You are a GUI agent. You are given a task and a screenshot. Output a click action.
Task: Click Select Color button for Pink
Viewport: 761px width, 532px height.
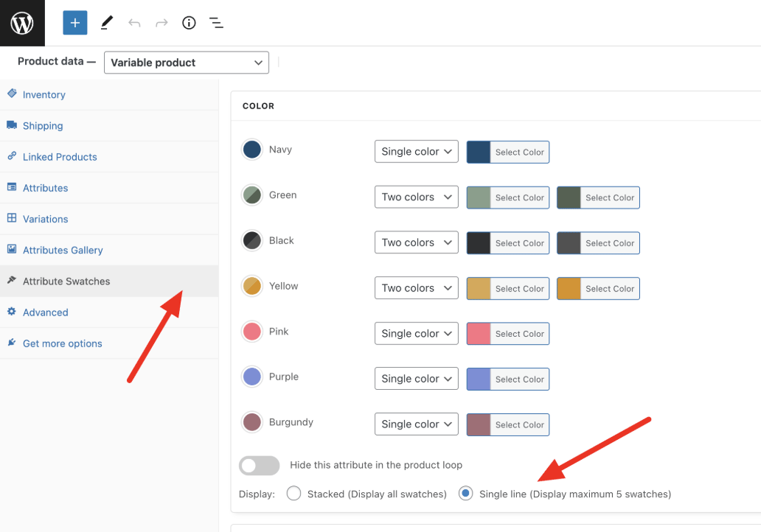pyautogui.click(x=519, y=334)
